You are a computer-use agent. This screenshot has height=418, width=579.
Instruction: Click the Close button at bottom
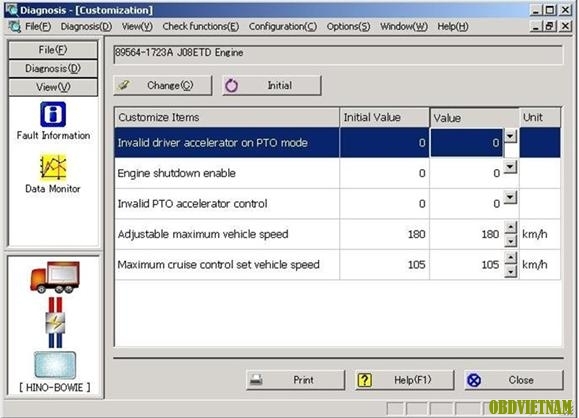pyautogui.click(x=514, y=380)
